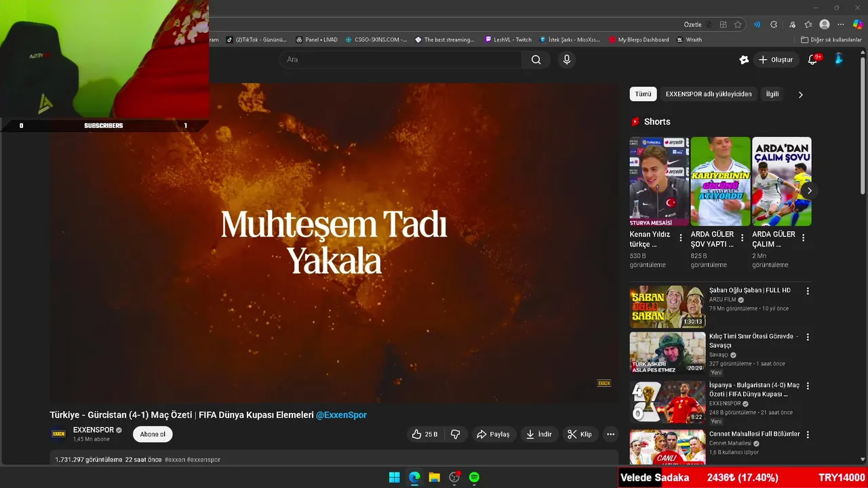Open the TikTok bookmark
This screenshot has width=868, height=488.
point(256,40)
